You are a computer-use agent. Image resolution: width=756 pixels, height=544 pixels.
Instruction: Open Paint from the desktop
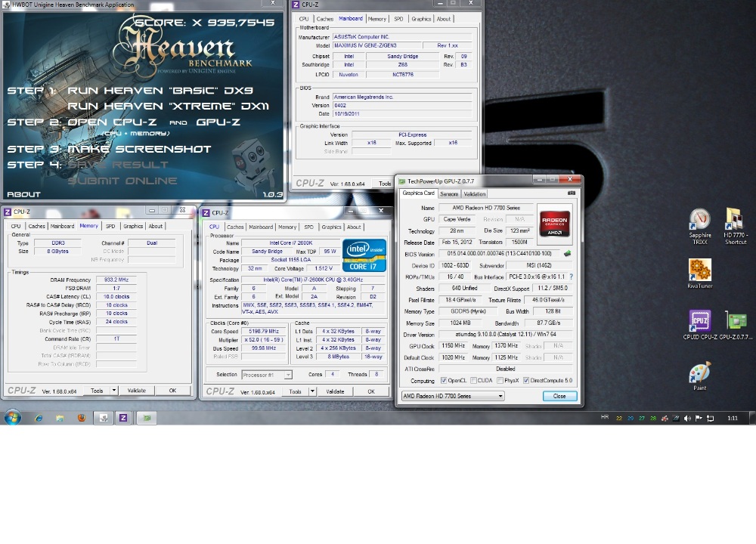click(x=699, y=376)
